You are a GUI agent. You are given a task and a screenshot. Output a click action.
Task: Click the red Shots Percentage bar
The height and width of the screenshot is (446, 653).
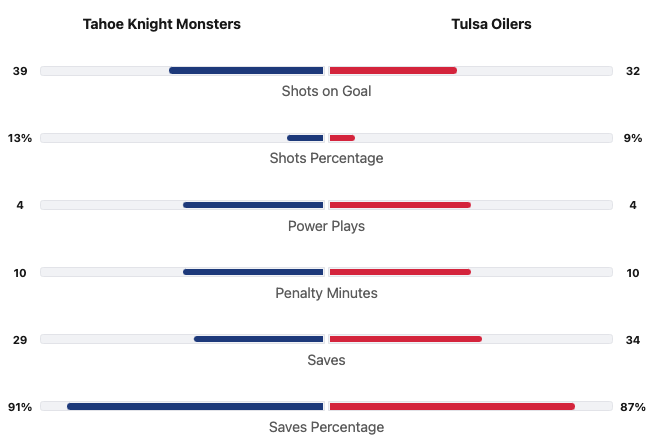point(342,138)
